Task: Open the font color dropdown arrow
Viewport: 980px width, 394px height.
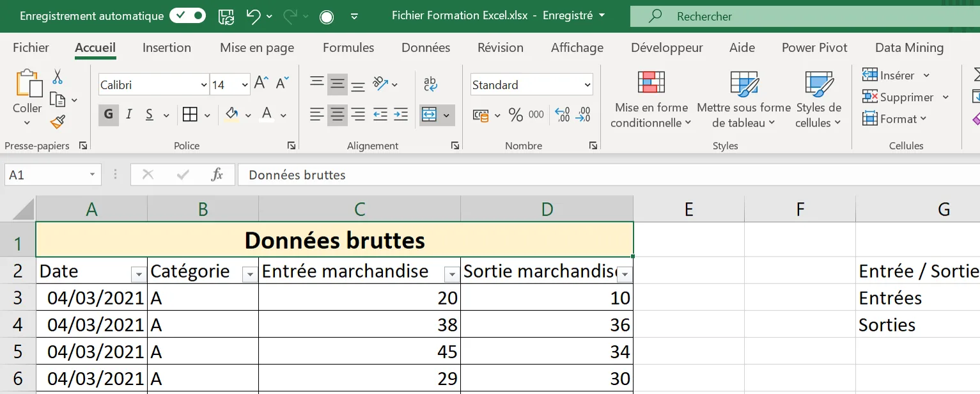Action: (x=283, y=116)
